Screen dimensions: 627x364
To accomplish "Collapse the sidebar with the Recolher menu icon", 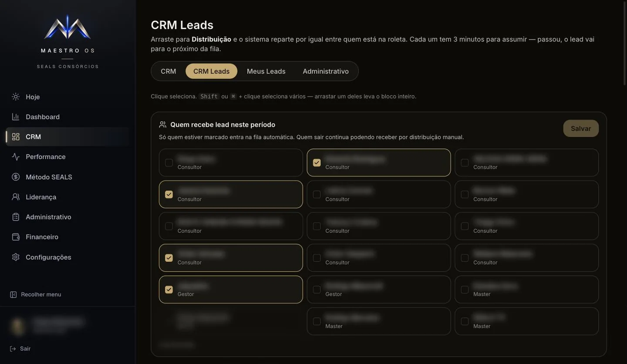I will click(13, 295).
